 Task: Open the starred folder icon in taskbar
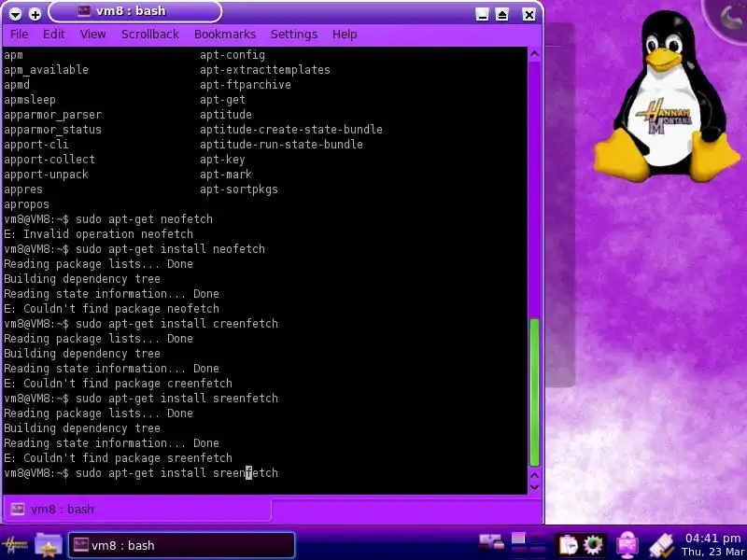48,545
